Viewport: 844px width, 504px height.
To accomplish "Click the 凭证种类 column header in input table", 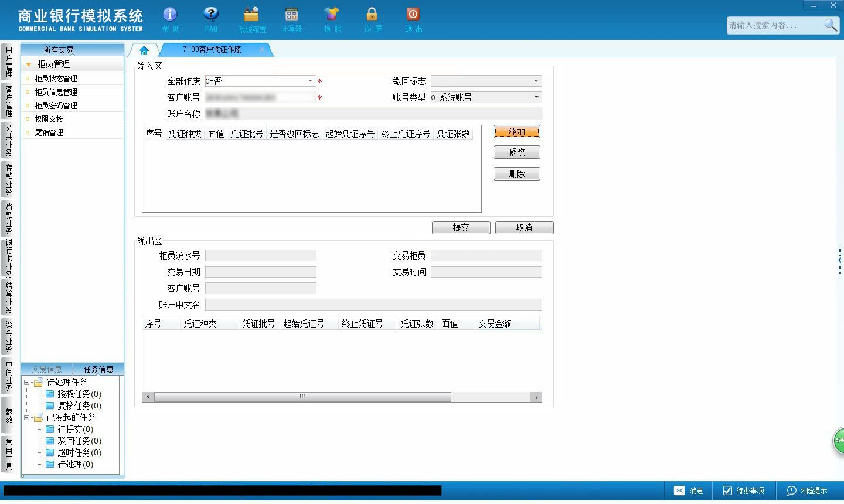I will [x=185, y=134].
